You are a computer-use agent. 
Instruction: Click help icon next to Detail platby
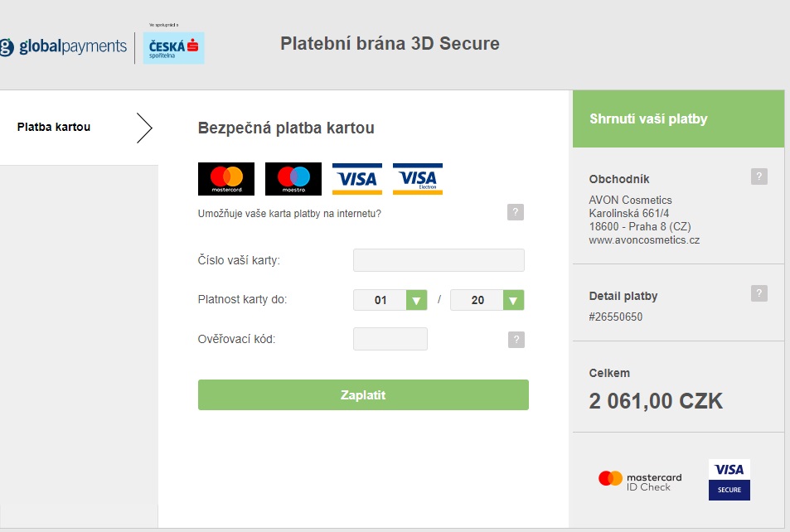click(x=759, y=293)
